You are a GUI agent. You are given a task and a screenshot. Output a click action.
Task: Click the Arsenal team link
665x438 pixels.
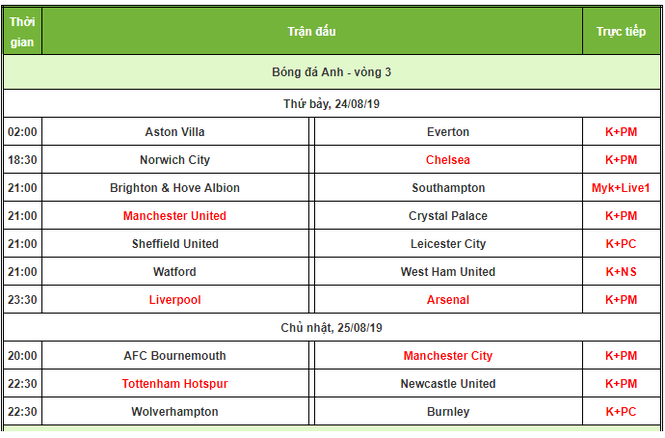448,300
